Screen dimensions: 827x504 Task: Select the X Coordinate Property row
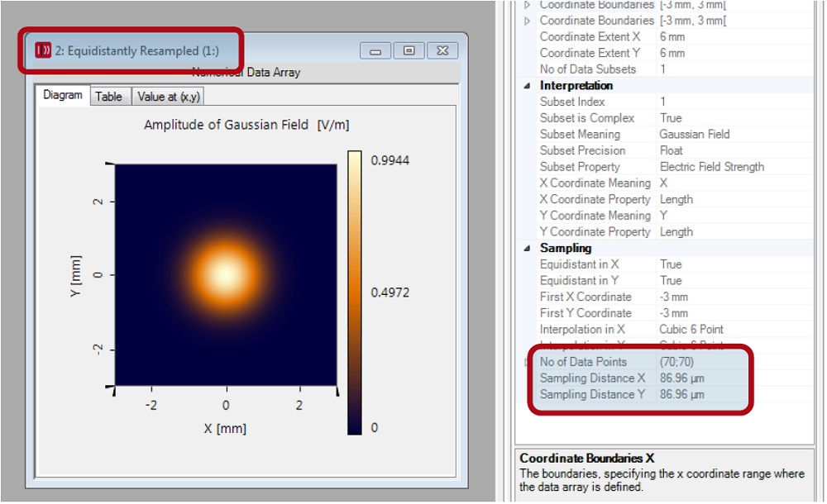(675, 199)
